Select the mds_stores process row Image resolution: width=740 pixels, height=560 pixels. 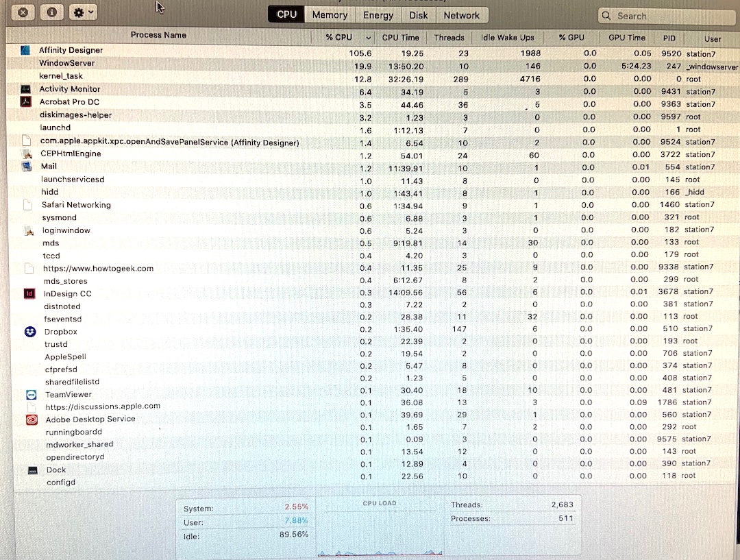(x=373, y=281)
